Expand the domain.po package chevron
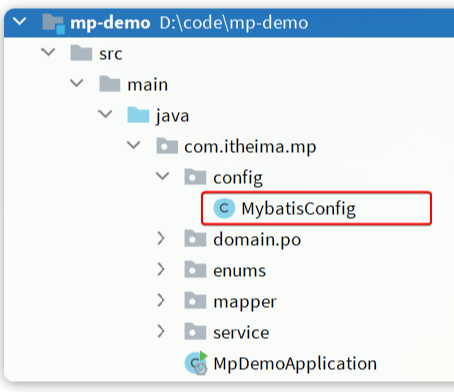 click(x=161, y=239)
